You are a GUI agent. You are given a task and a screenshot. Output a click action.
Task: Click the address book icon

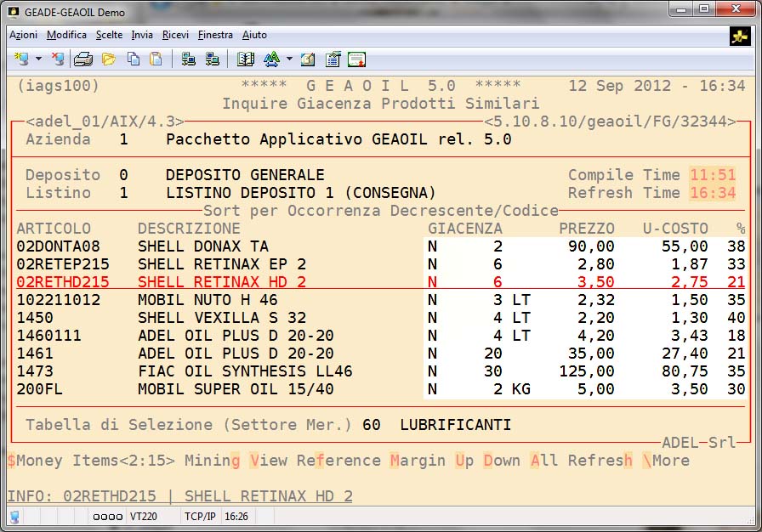246,59
